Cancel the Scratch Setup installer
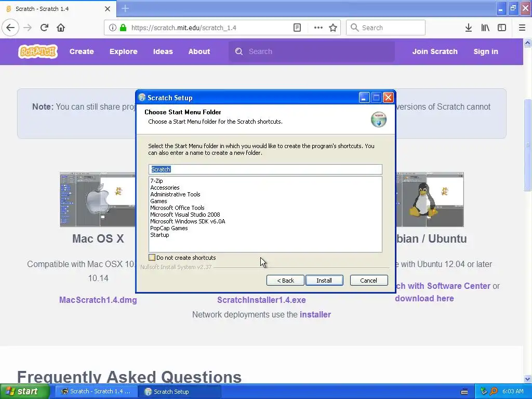 click(x=369, y=281)
